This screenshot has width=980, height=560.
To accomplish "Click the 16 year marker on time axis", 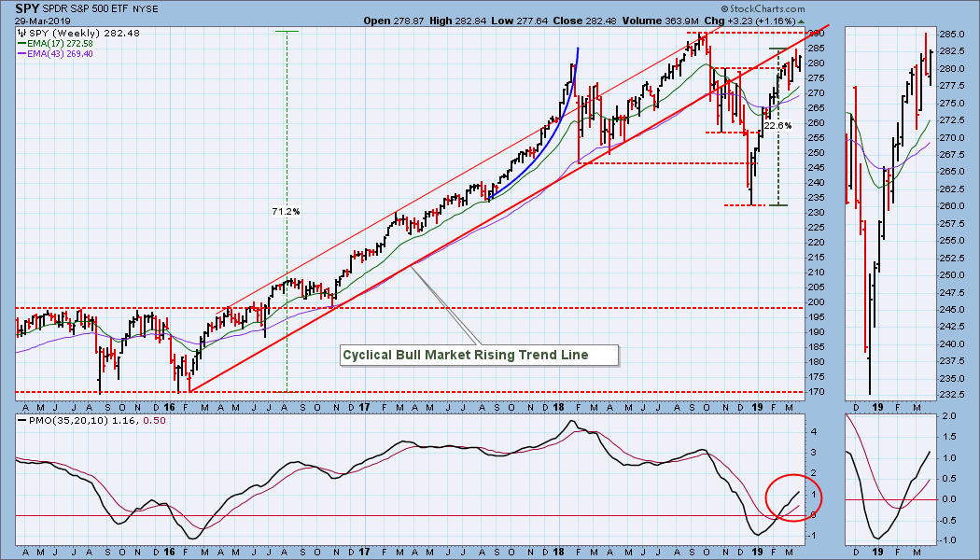I will [169, 407].
